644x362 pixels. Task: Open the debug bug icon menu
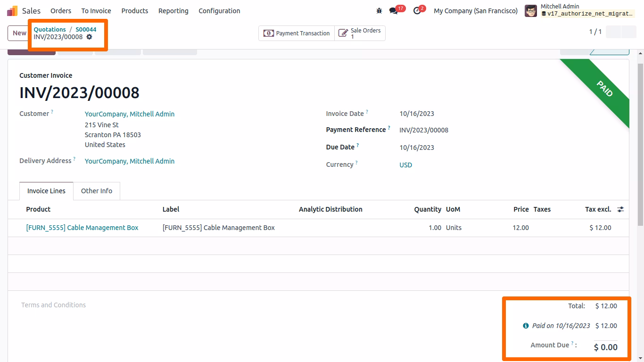[379, 11]
